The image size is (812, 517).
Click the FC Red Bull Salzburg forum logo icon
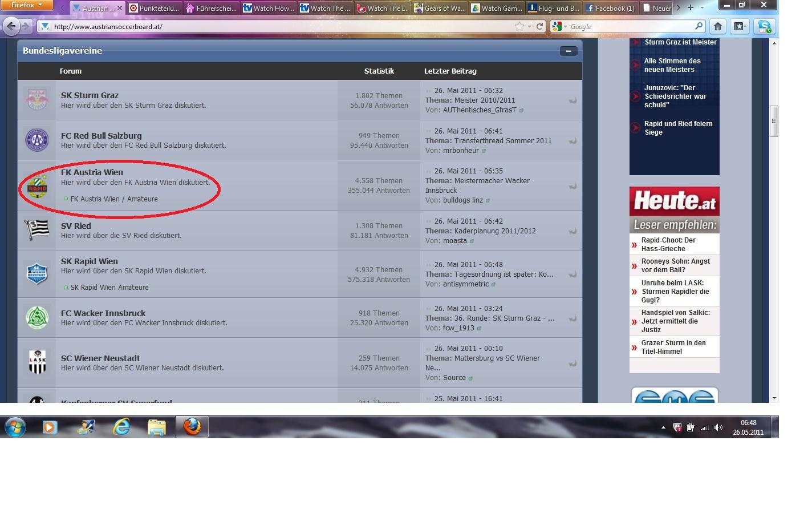(x=37, y=140)
